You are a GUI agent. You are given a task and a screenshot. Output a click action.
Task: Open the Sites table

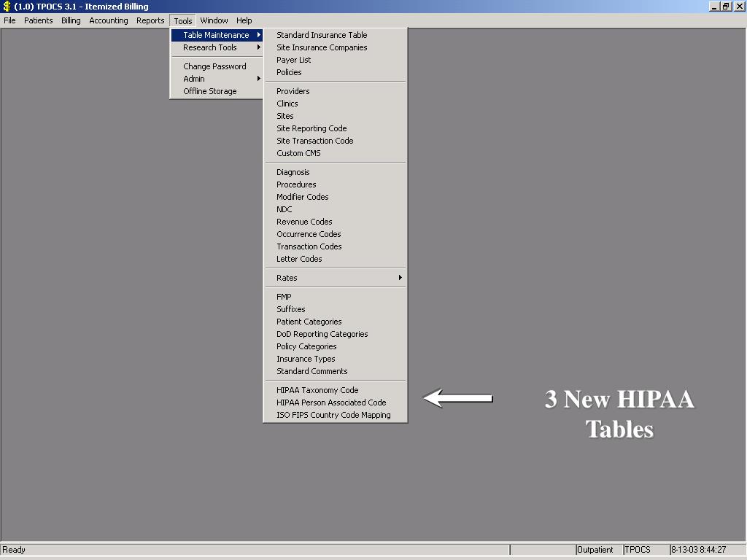[x=336, y=116]
